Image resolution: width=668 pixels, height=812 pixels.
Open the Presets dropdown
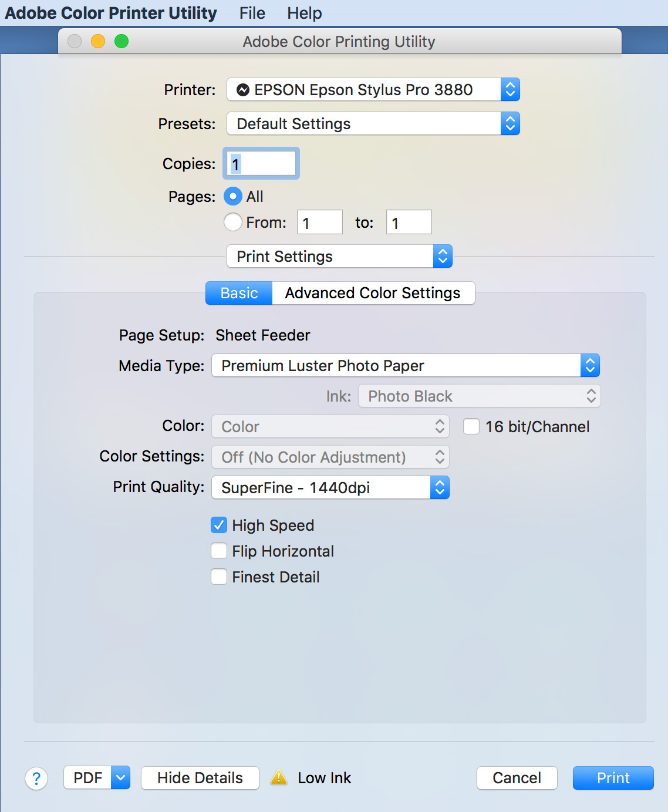click(x=373, y=123)
